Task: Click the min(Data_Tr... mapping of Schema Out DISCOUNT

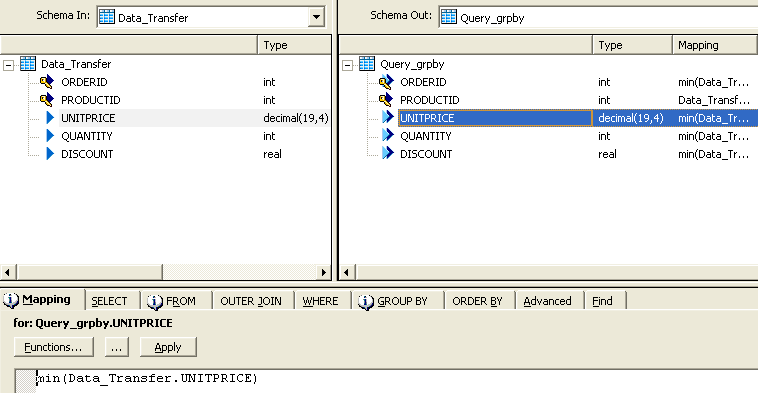Action: [714, 154]
